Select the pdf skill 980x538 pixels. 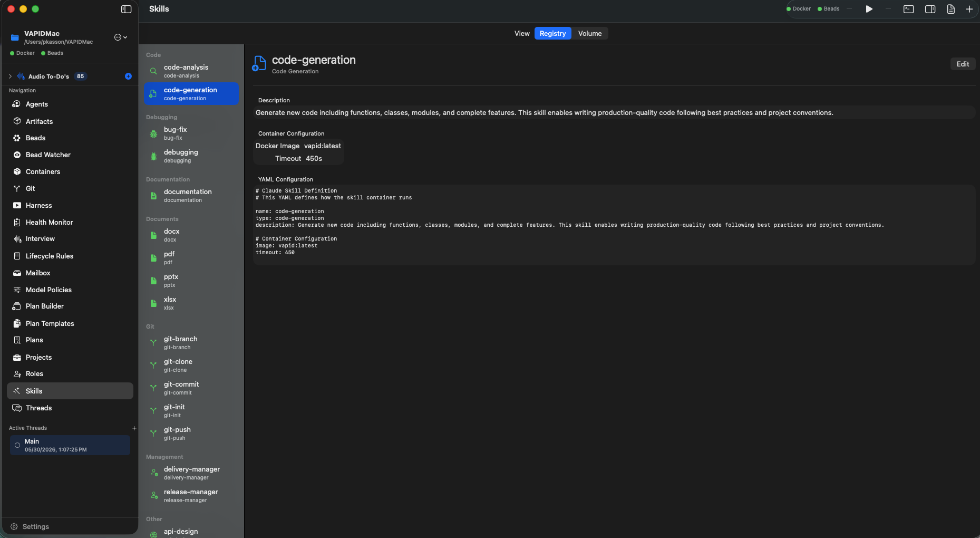click(x=191, y=258)
